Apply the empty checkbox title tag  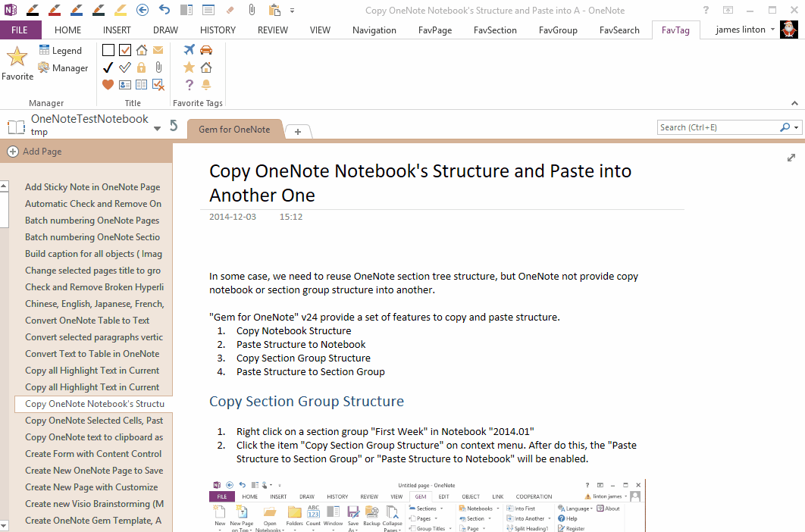tap(108, 50)
